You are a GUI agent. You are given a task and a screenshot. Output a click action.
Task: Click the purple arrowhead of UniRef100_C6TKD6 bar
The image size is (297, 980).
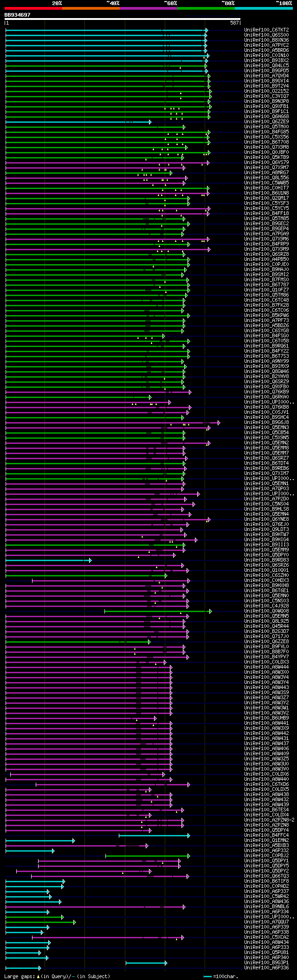coord(188,784)
